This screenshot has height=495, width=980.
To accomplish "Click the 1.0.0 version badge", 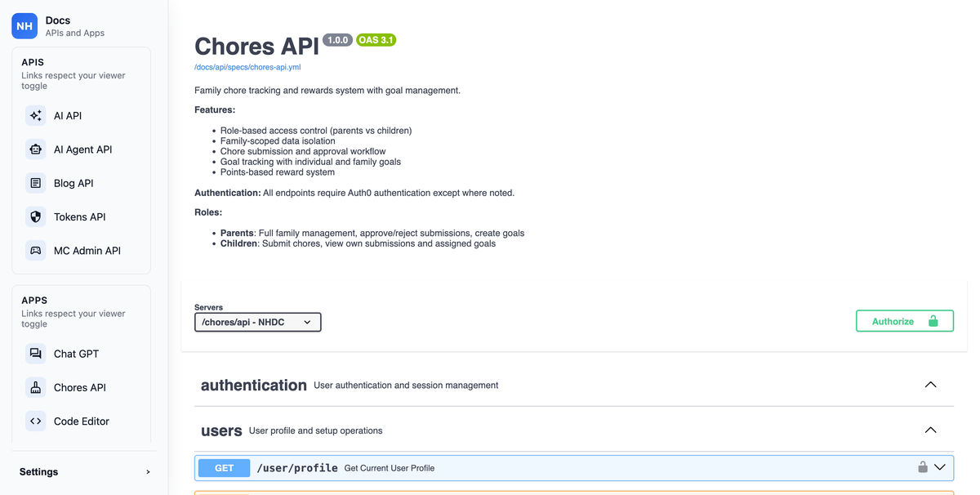I will [337, 39].
